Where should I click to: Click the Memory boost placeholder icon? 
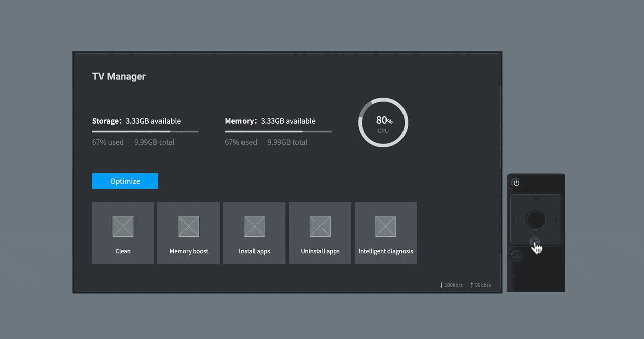[189, 226]
